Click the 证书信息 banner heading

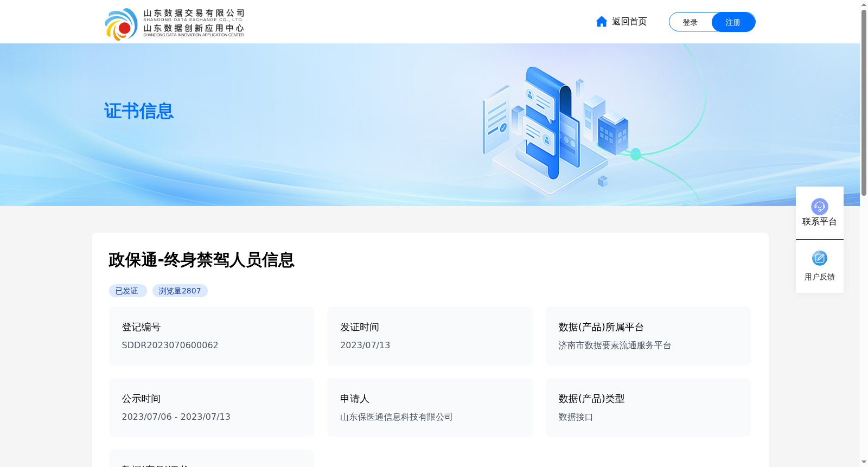[x=139, y=111]
